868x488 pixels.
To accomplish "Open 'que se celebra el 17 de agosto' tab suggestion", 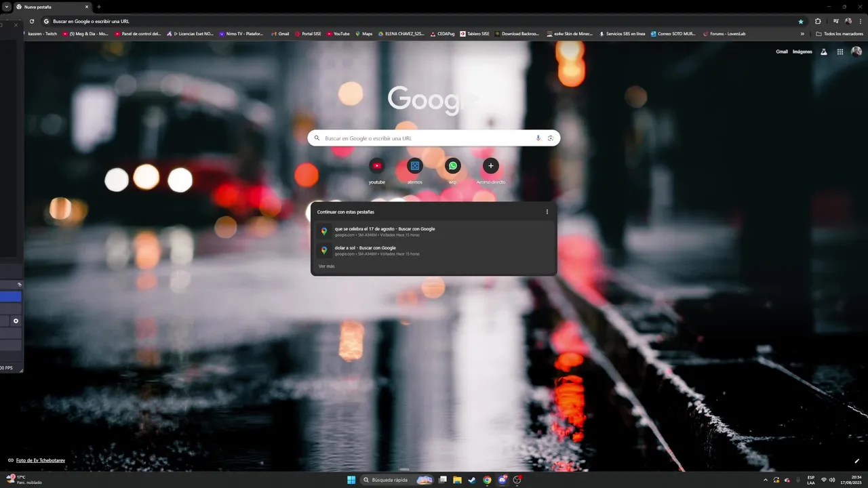I will click(x=434, y=231).
